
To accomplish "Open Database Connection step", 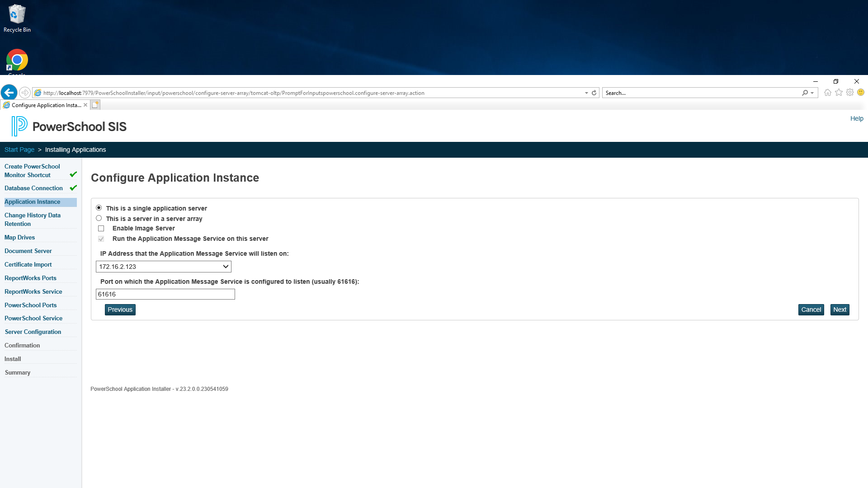I will tap(33, 188).
